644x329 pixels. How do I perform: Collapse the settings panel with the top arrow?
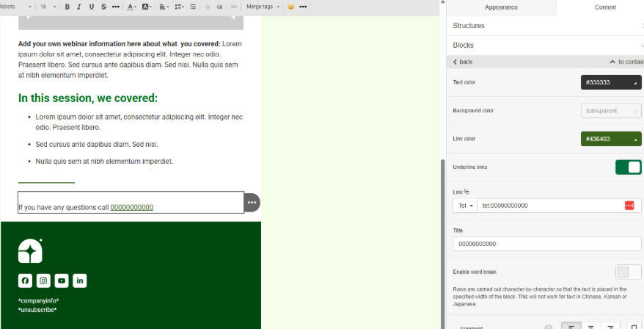(443, 2)
